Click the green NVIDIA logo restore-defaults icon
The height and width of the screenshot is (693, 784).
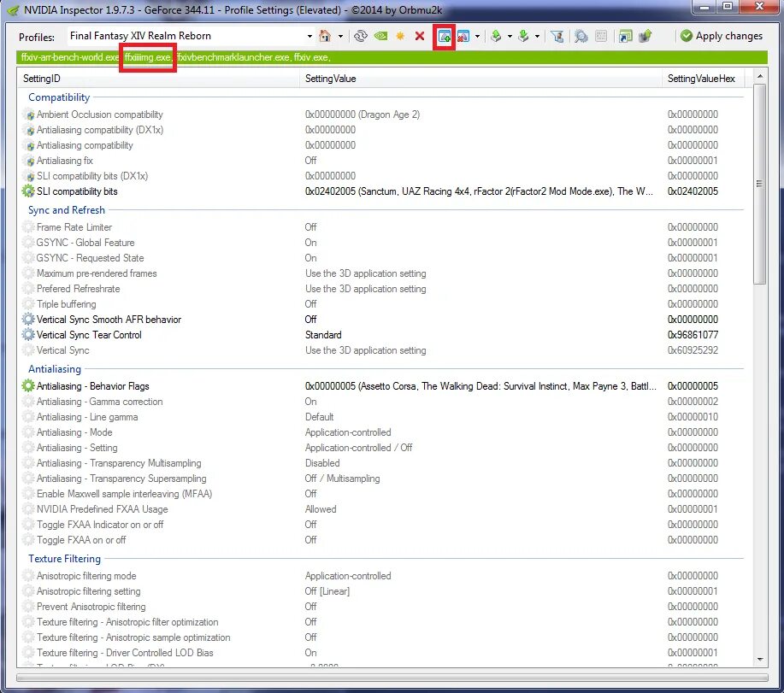(x=381, y=36)
